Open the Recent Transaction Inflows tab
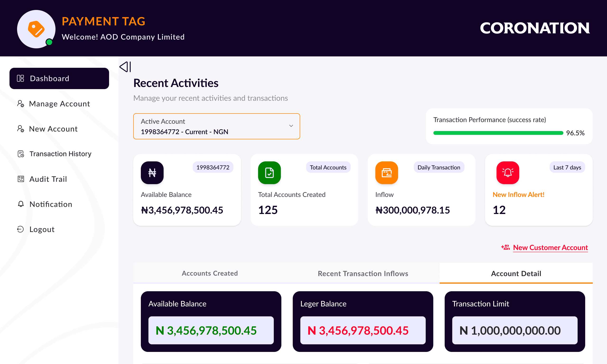This screenshot has height=364, width=607. point(363,273)
